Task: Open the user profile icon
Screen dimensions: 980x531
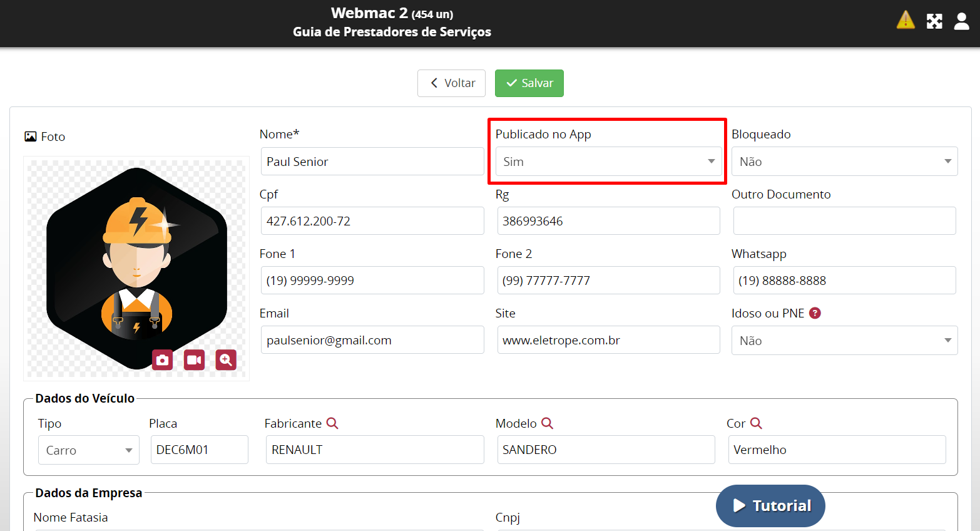Action: pos(961,21)
